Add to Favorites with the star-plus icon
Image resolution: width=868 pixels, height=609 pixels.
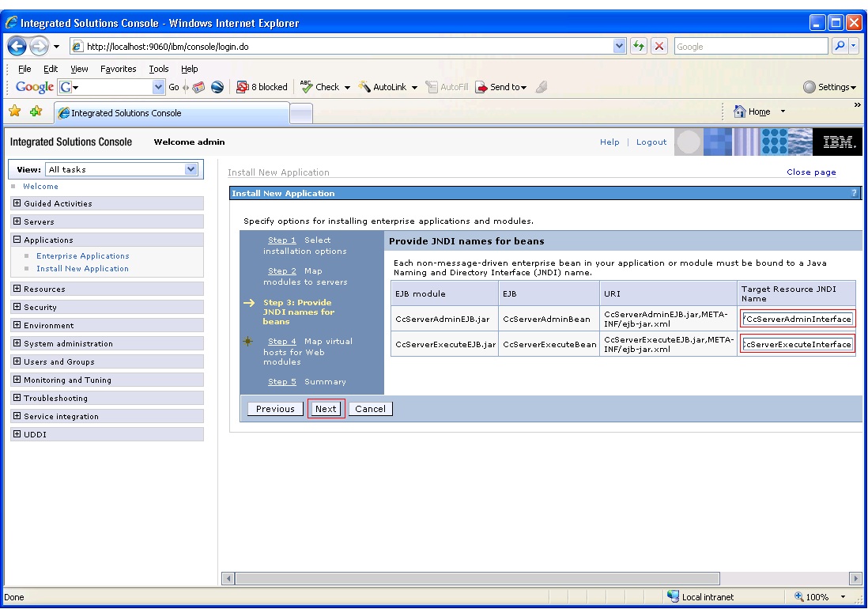point(36,112)
